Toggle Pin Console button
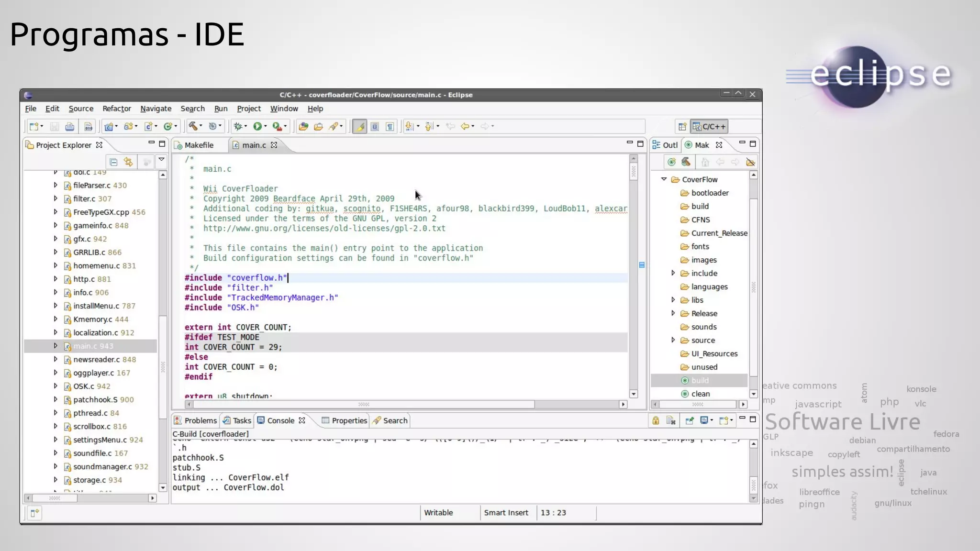The width and height of the screenshot is (980, 551). (x=689, y=420)
